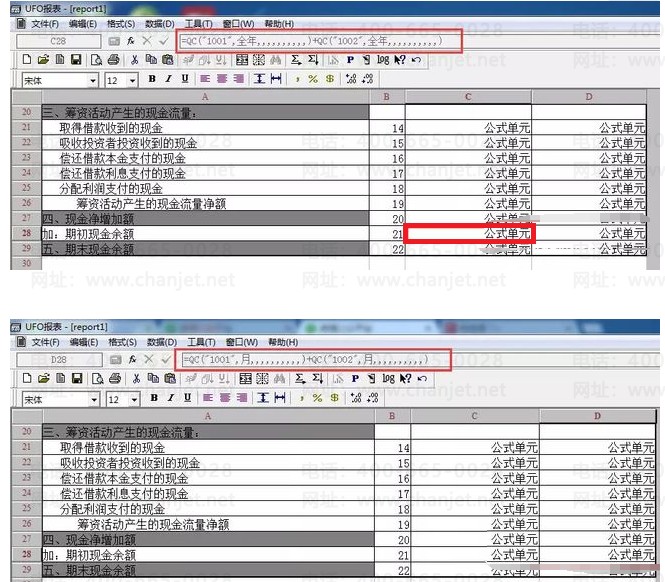Click Printer icon in upper UFO window
665x582 pixels.
[x=113, y=60]
